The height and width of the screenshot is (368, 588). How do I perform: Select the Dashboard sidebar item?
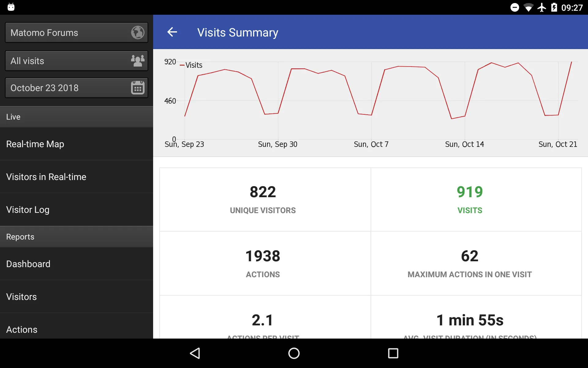[28, 264]
